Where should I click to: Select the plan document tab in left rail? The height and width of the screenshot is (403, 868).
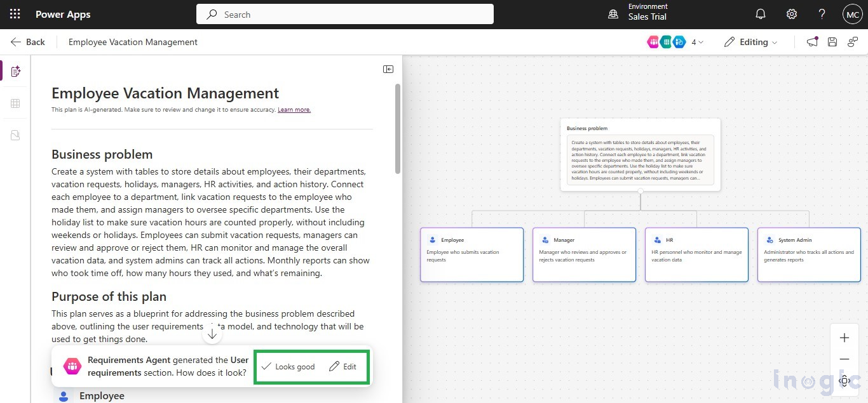click(16, 71)
